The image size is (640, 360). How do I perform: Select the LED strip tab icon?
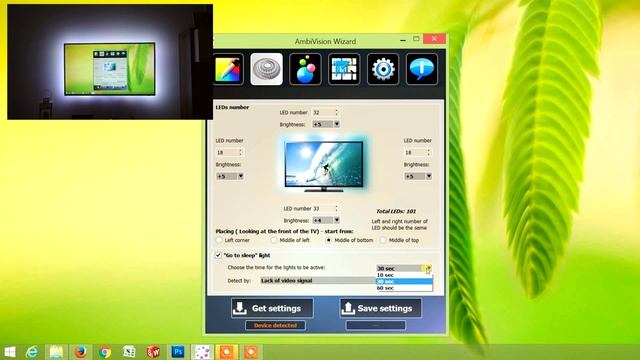(267, 69)
